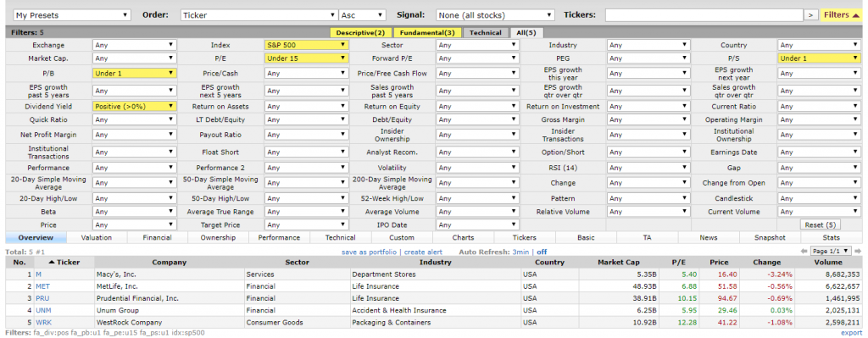
Task: Open the Exchange filter dropdown
Action: coord(135,46)
